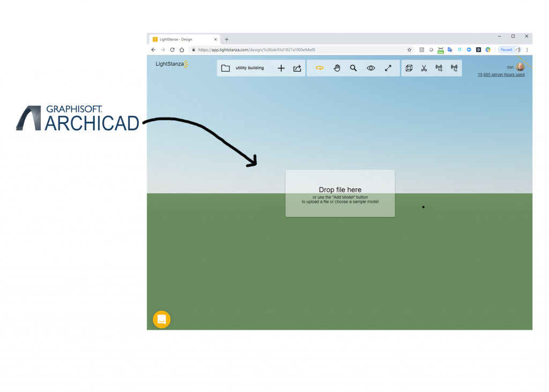
Task: Open the yellow chat support button
Action: click(x=161, y=319)
